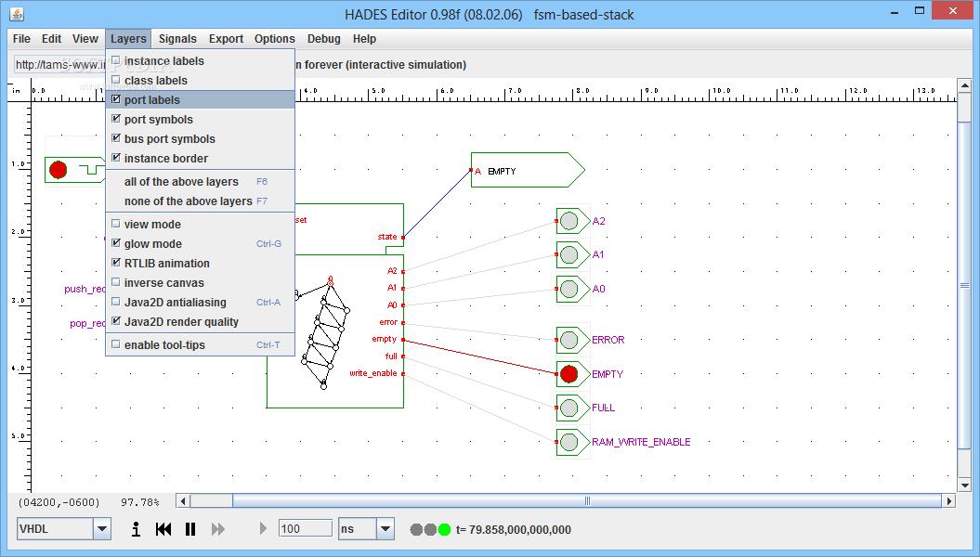Viewport: 980px width, 557px height.
Task: Click the 97.78% zoom readout
Action: (x=140, y=502)
